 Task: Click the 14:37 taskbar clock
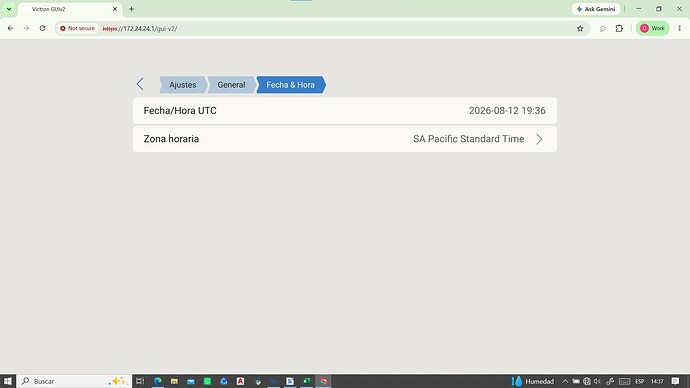click(657, 381)
